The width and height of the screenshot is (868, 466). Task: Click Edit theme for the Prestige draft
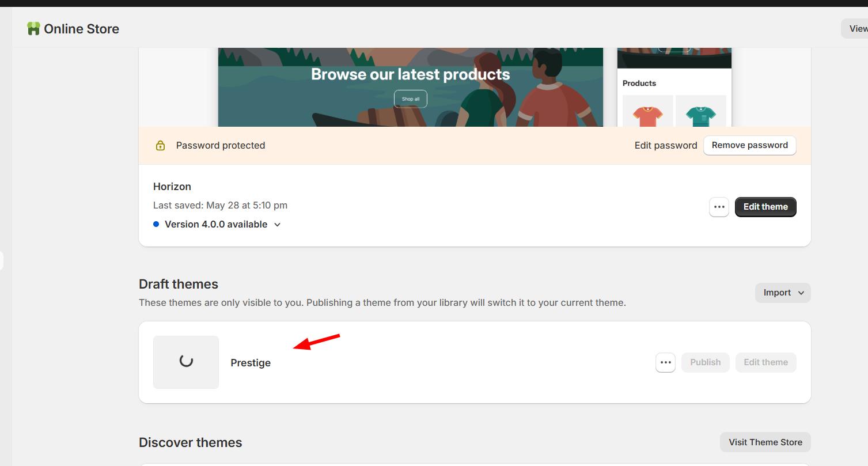pyautogui.click(x=765, y=362)
